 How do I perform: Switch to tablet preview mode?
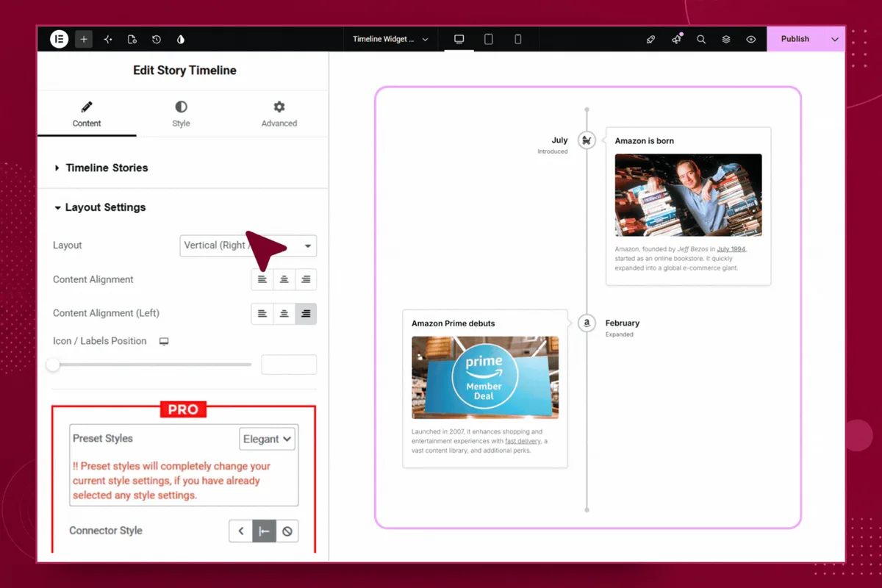pos(489,39)
